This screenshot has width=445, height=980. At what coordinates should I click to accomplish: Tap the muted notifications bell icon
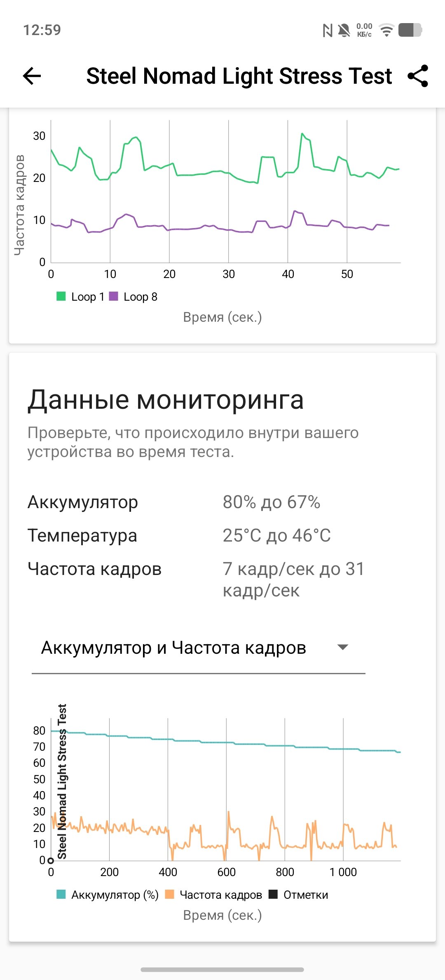click(344, 30)
